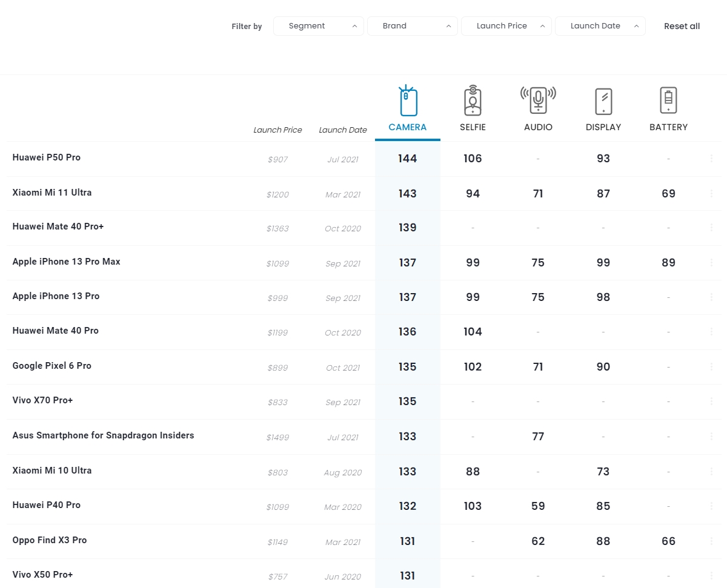Image resolution: width=727 pixels, height=588 pixels.
Task: Click Huawei P50 Pro launch price $907
Action: [277, 159]
